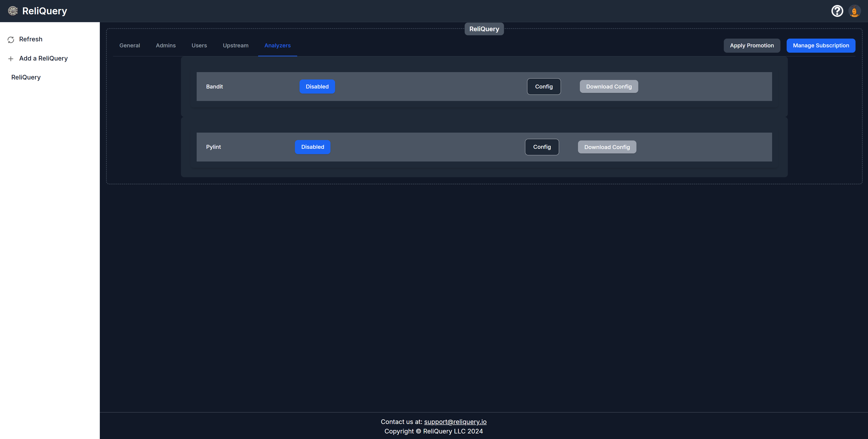Click the support@reliquery.io email link
Image resolution: width=868 pixels, height=439 pixels.
tap(455, 421)
